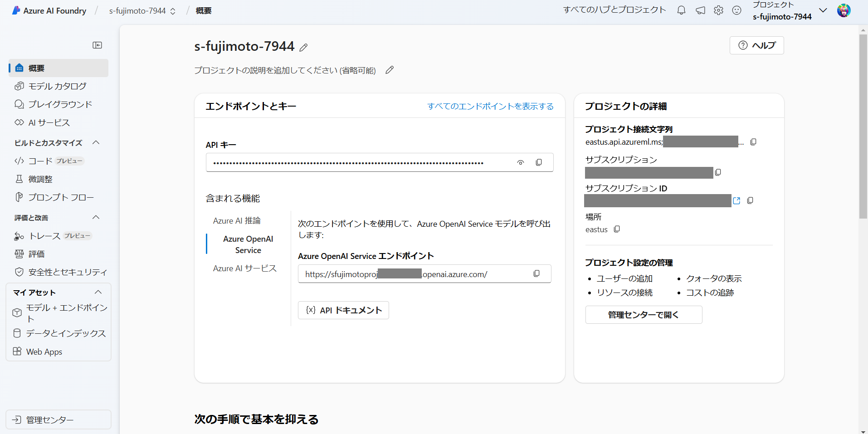Open subscription ID in external link
Viewport: 868px width, 434px height.
[x=736, y=200]
